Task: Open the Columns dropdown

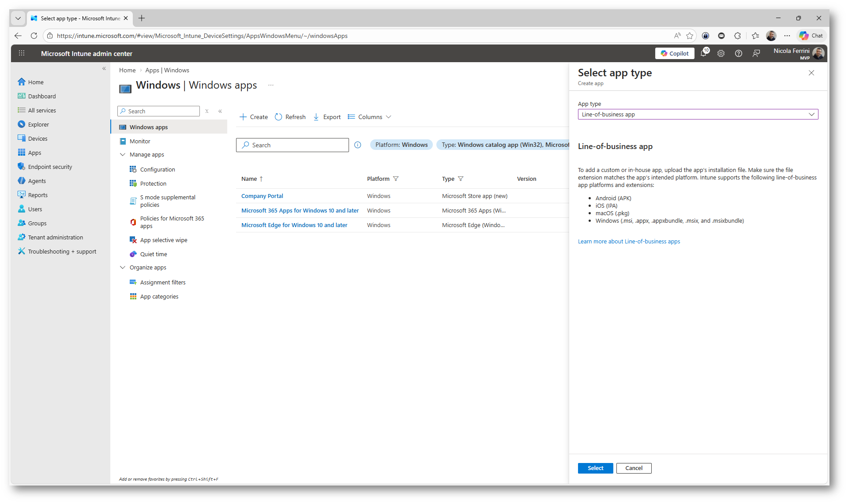Action: [x=370, y=117]
